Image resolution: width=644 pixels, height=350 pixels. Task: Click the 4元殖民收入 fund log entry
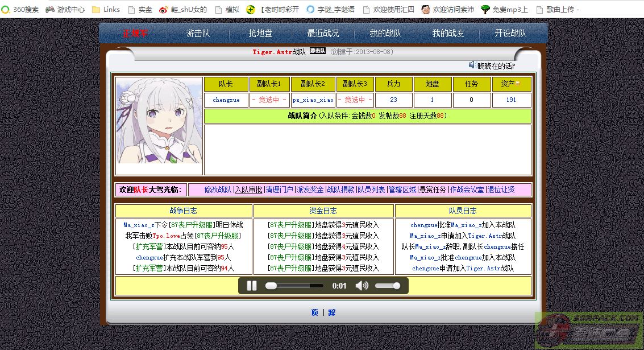(x=323, y=246)
